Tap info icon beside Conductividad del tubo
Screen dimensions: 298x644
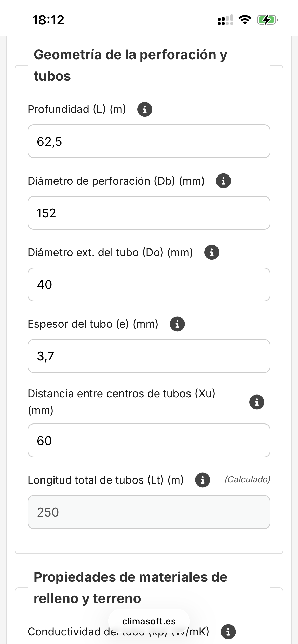(228, 632)
